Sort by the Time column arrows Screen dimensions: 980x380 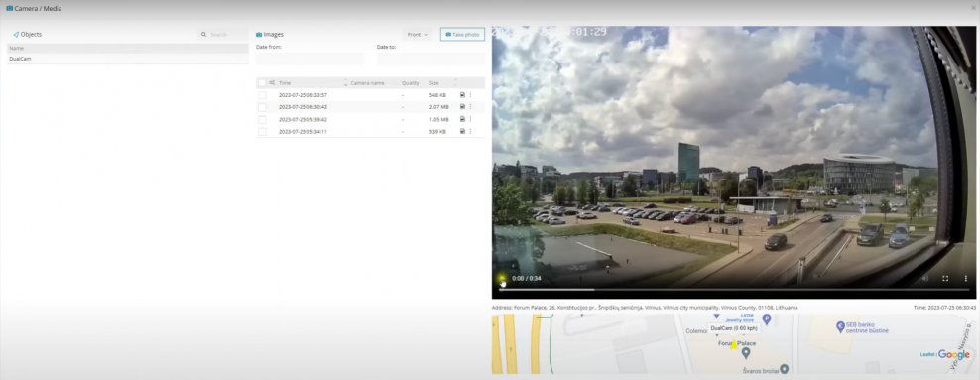(x=345, y=82)
